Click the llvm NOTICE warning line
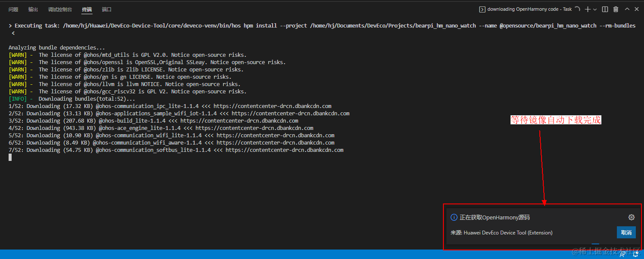644x259 pixels. tap(124, 84)
